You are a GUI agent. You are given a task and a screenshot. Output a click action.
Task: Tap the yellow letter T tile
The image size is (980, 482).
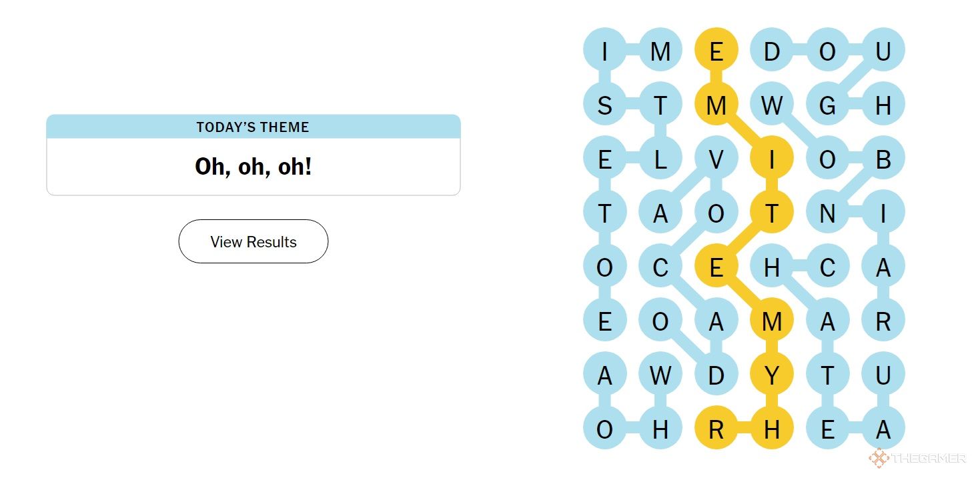[772, 214]
